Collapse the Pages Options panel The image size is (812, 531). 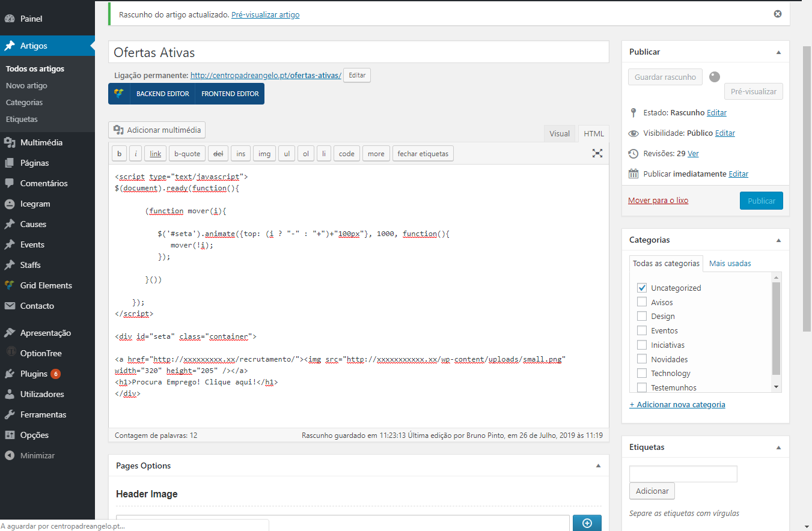(x=598, y=466)
